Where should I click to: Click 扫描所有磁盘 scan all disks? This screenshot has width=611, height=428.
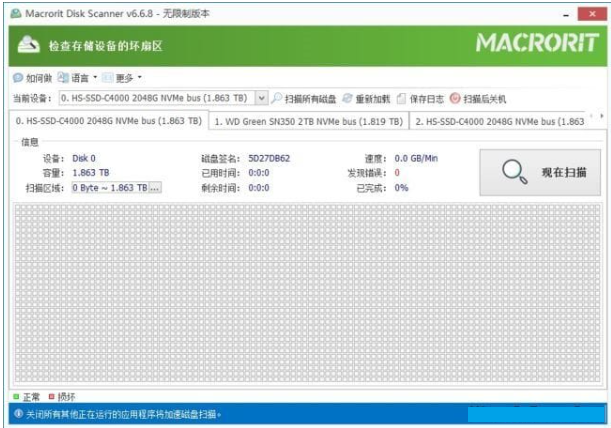click(x=304, y=99)
